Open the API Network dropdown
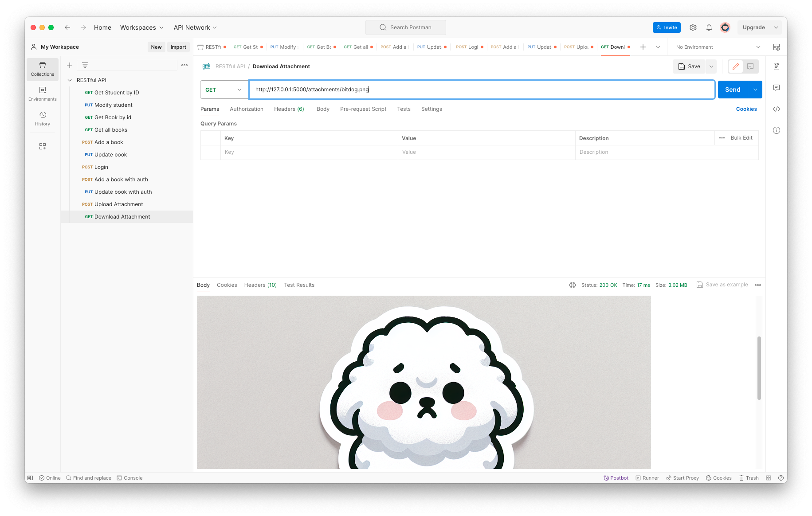 [x=195, y=27]
